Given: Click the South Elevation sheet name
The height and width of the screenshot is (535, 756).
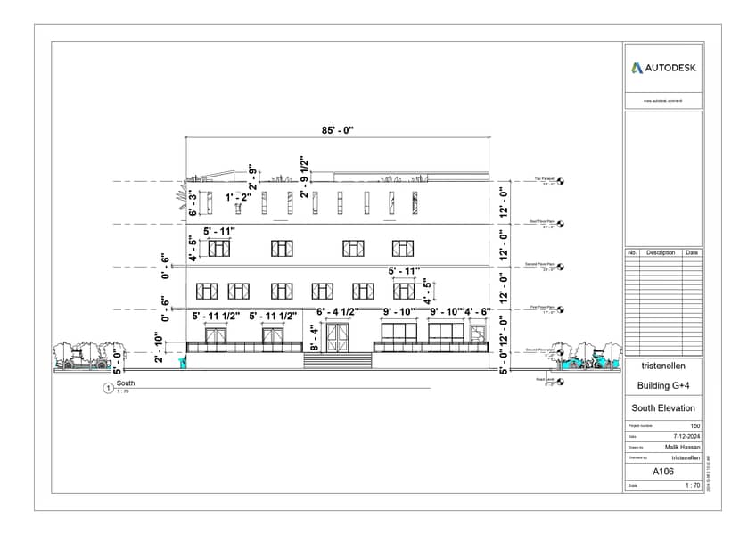Looking at the screenshot, I should (x=662, y=407).
